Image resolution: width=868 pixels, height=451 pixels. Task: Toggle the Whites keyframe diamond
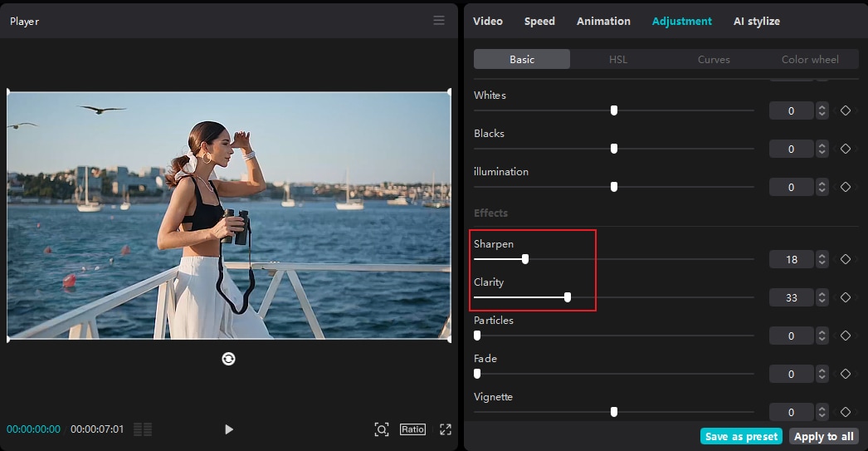(x=846, y=110)
